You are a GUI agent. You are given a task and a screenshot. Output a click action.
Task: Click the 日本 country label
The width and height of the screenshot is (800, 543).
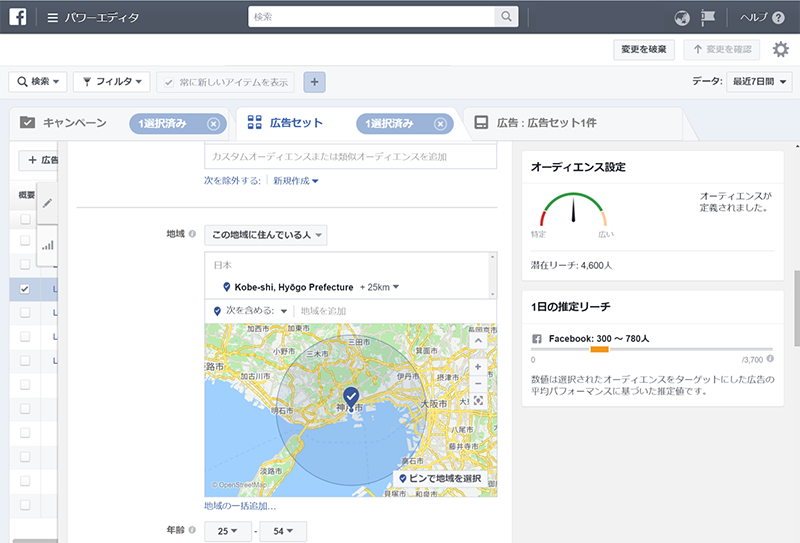point(222,265)
